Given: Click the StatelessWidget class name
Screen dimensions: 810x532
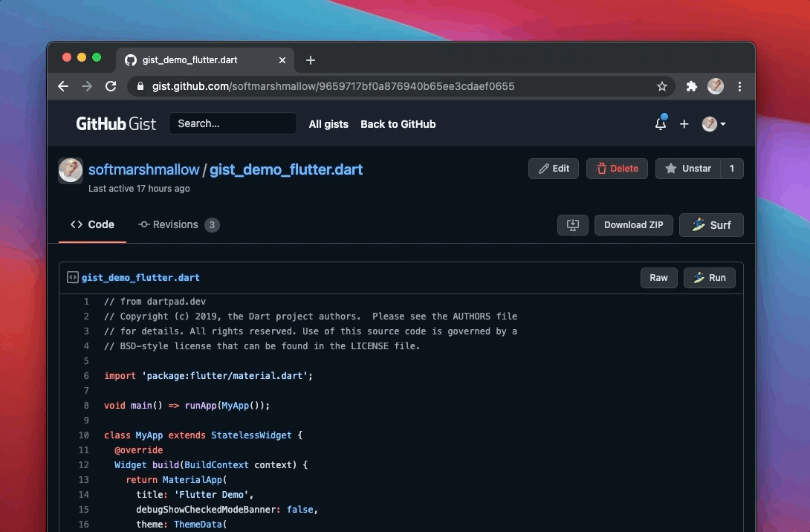Looking at the screenshot, I should tap(251, 435).
